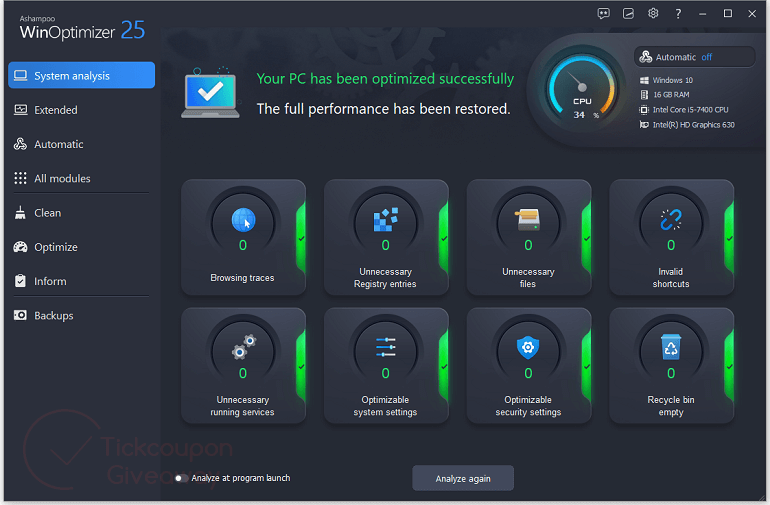770x505 pixels.
Task: Click the 16 GB RAM label
Action: (671, 94)
